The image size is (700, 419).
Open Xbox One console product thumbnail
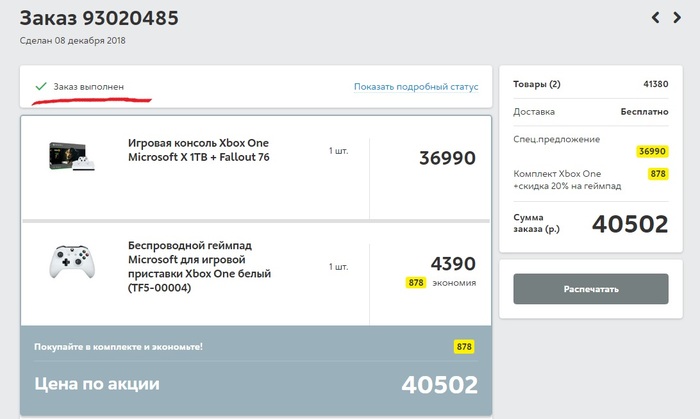[x=75, y=157]
